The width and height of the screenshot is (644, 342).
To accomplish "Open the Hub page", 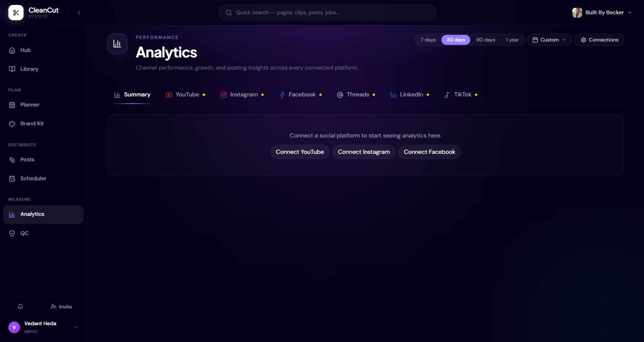I will click(43, 50).
